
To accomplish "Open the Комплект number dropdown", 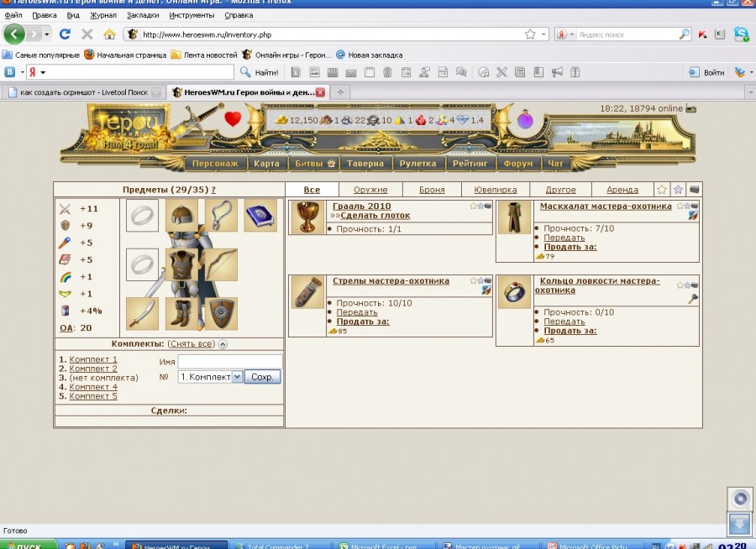I will (236, 378).
